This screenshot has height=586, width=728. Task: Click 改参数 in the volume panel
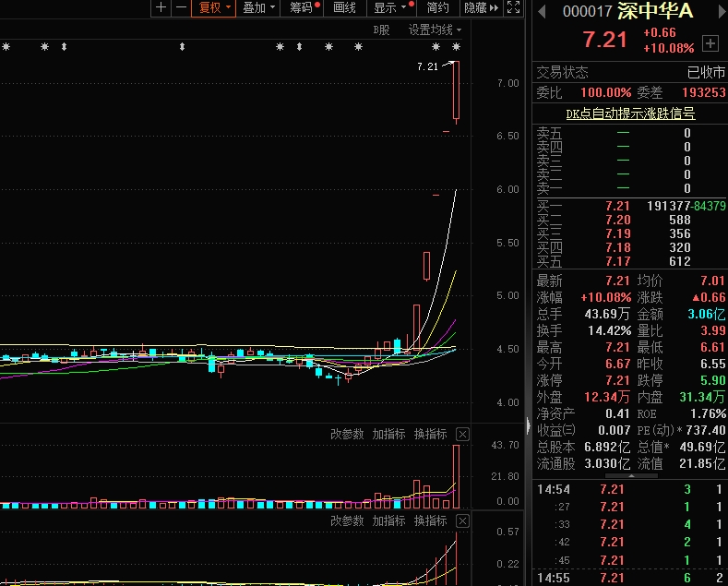pyautogui.click(x=347, y=434)
